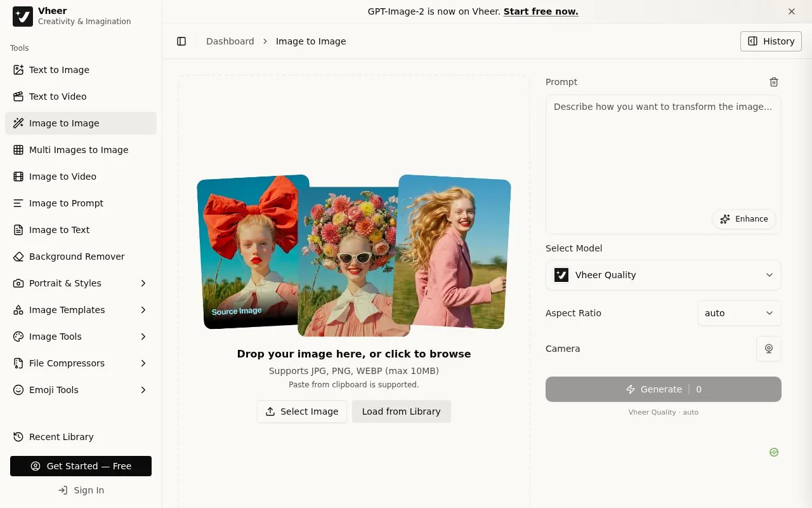This screenshot has height=508, width=812.
Task: Open Text to Video tool
Action: pyautogui.click(x=81, y=97)
